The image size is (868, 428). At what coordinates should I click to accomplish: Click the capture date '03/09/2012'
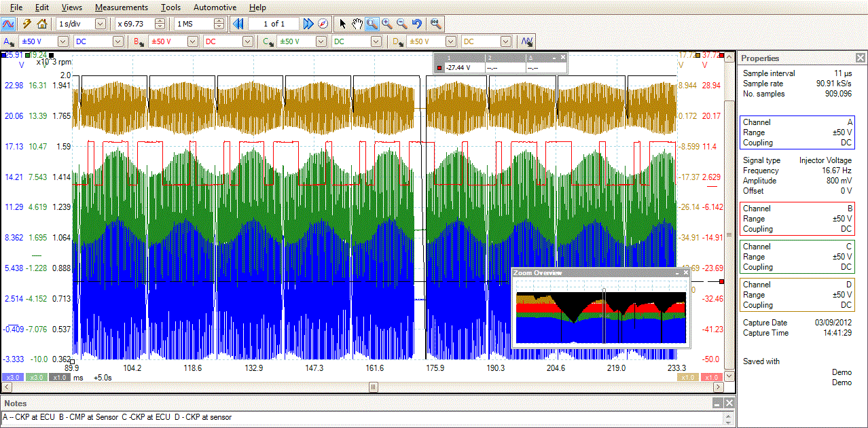[833, 323]
